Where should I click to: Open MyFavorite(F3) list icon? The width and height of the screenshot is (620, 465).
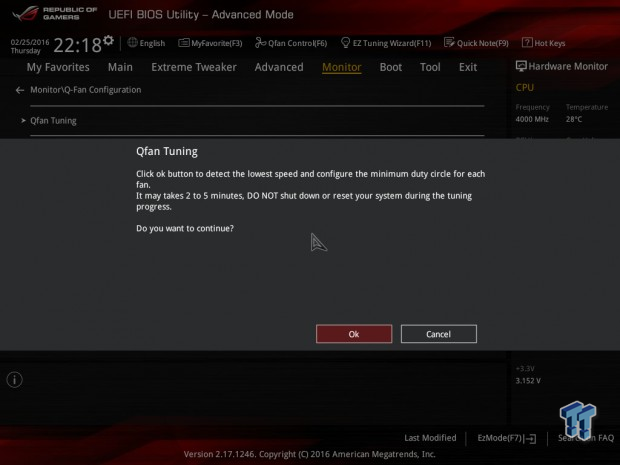(183, 43)
